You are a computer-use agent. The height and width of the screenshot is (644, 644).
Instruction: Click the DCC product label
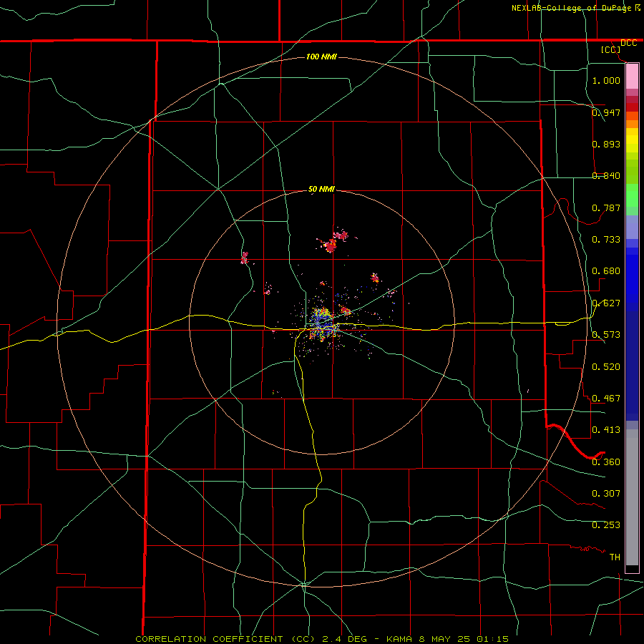click(x=628, y=43)
